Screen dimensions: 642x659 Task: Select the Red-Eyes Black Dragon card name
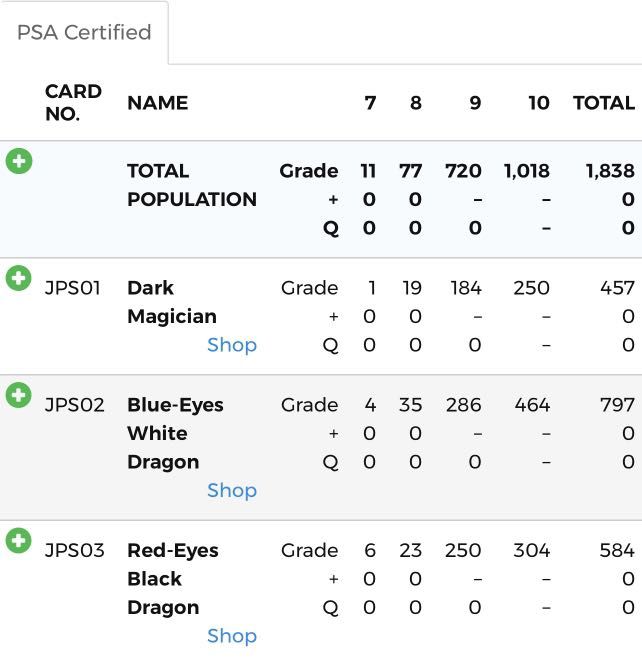point(172,578)
